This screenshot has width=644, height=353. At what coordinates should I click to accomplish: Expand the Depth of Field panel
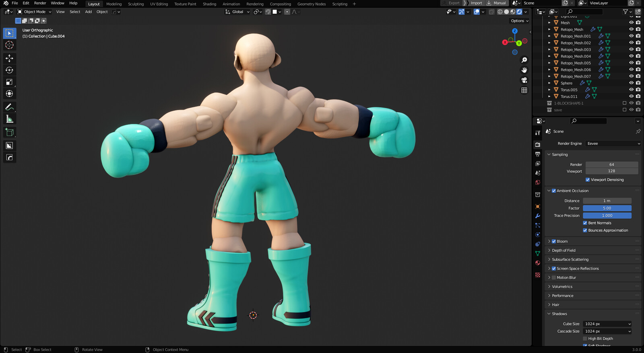pyautogui.click(x=592, y=250)
